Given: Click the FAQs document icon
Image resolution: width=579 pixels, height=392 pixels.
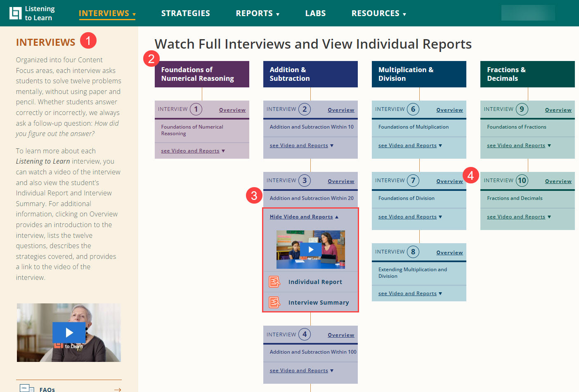Looking at the screenshot, I should pyautogui.click(x=26, y=388).
